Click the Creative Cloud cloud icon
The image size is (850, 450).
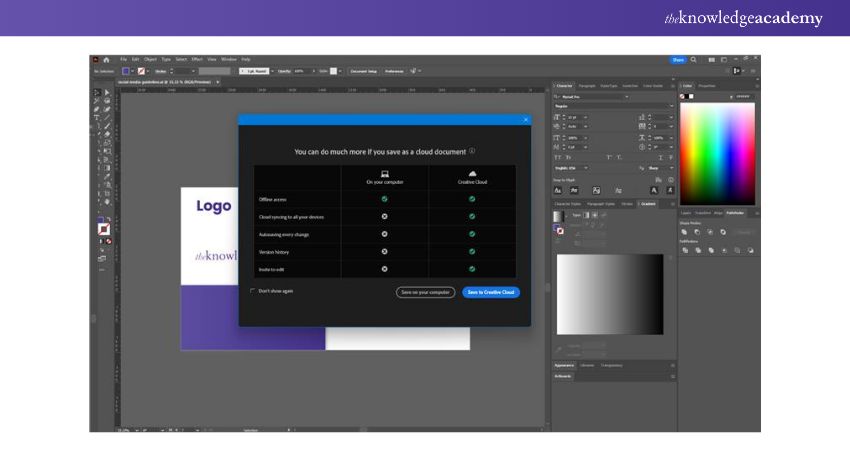coord(472,173)
